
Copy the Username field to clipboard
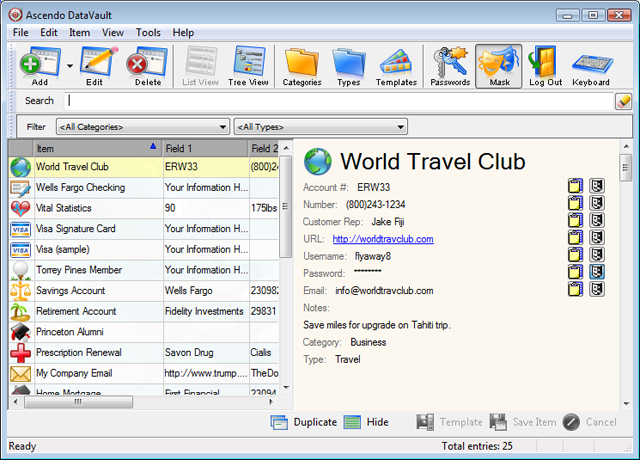click(575, 255)
